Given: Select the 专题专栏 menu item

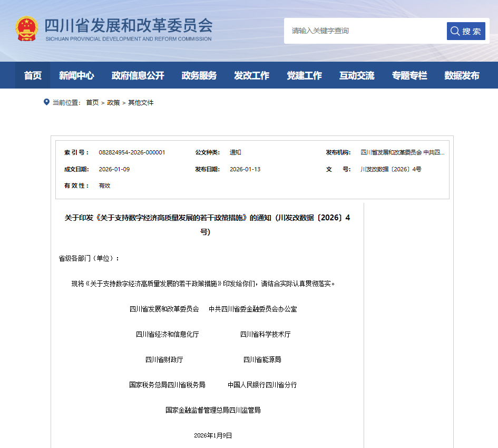Looking at the screenshot, I should 409,75.
